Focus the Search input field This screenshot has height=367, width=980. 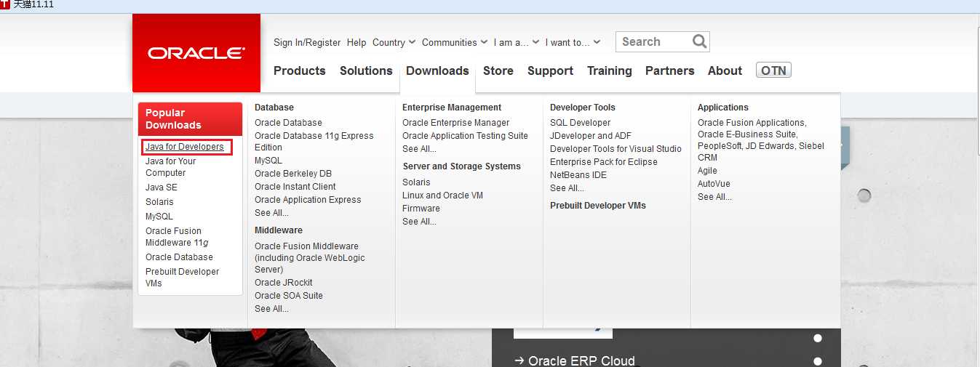(x=653, y=41)
